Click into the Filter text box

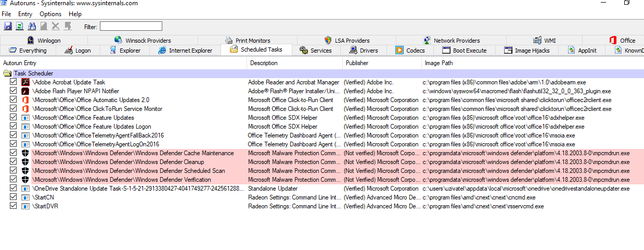tap(131, 26)
